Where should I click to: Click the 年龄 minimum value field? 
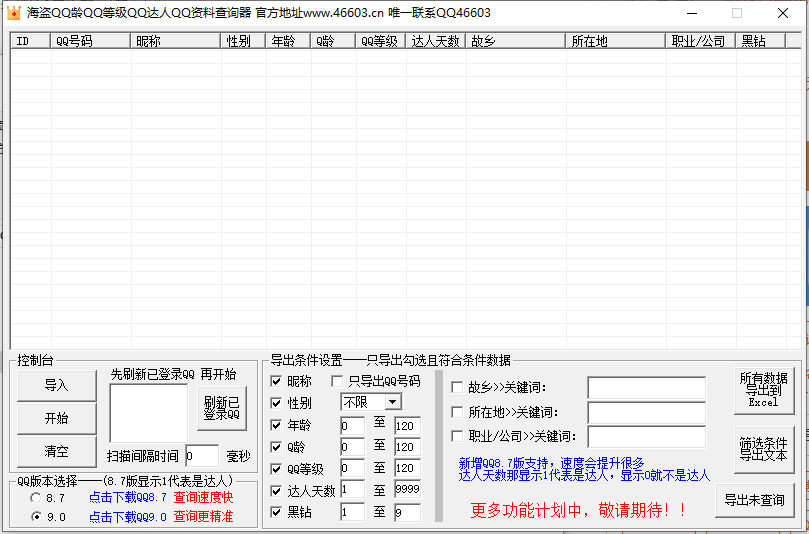pyautogui.click(x=352, y=426)
